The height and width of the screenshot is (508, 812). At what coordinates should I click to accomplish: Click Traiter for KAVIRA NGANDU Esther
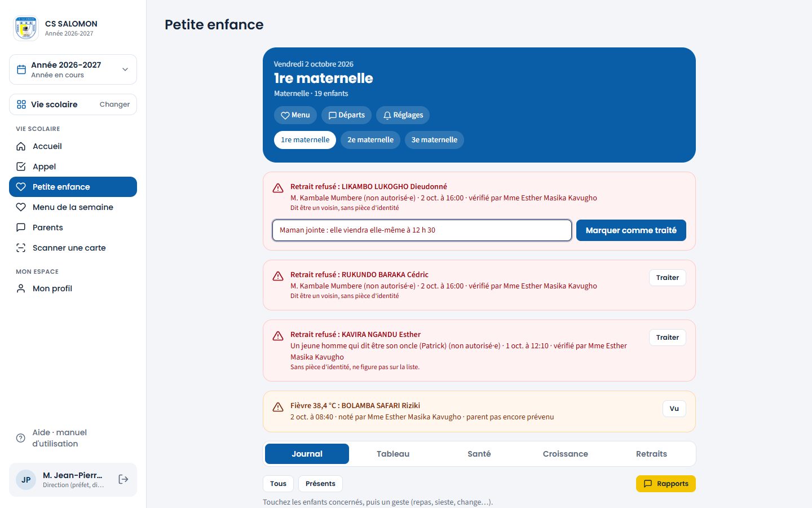668,338
